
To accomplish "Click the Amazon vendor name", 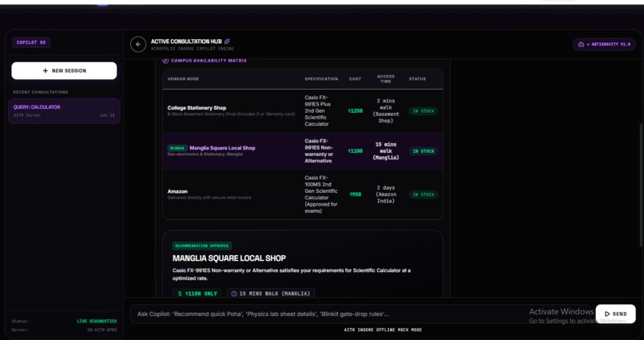I will click(x=177, y=191).
